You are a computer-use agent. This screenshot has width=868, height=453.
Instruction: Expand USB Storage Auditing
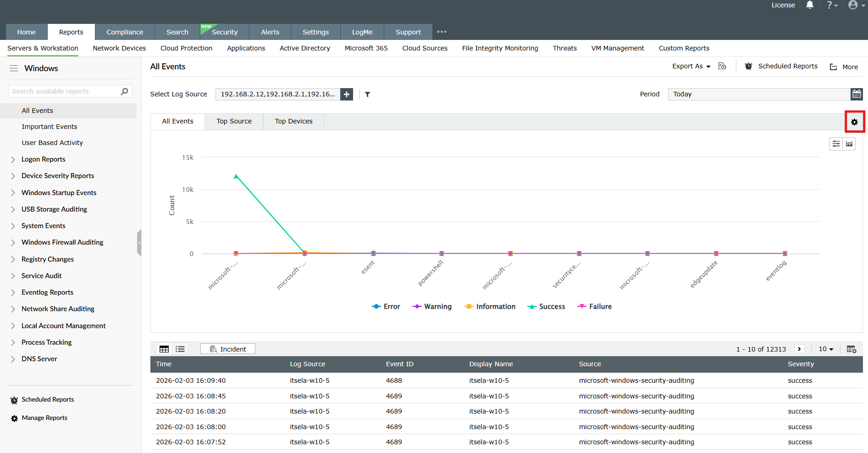tap(13, 210)
